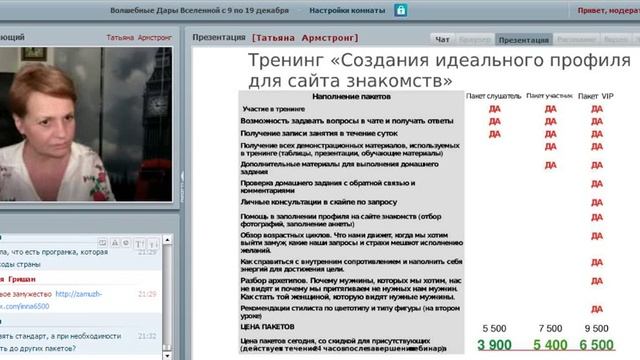This screenshot has height=360, width=640.
Task: Click the greyed tab between Чат and Презентация
Action: (474, 40)
